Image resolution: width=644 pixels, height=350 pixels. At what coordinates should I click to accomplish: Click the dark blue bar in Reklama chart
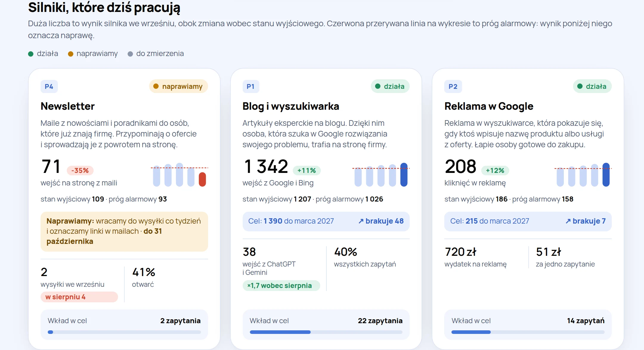point(606,175)
